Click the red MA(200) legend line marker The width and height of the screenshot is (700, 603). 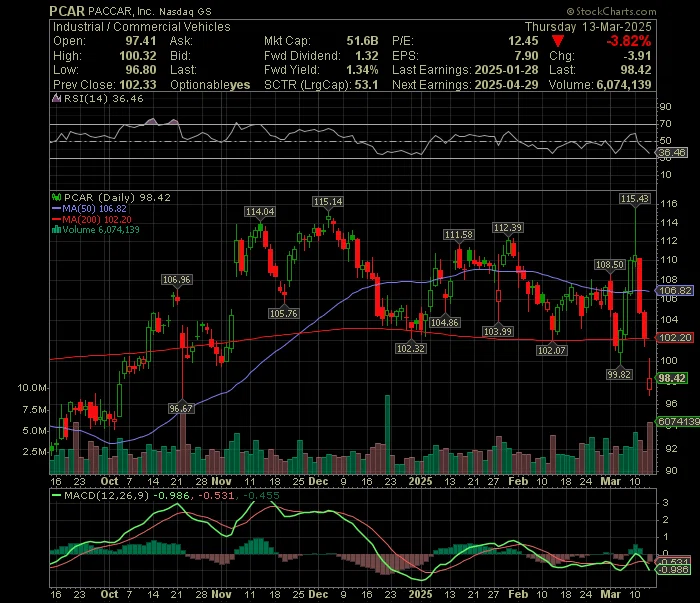tap(57, 219)
